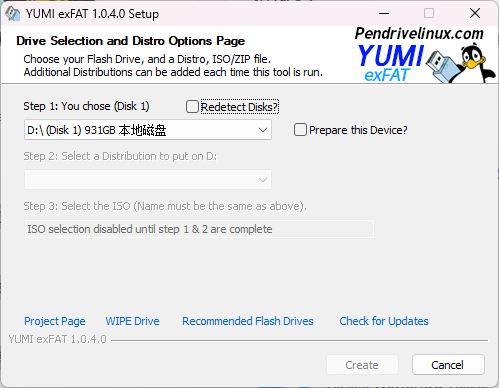The image size is (499, 388).
Task: Close the YUMI exFAT Setup window
Action: pyautogui.click(x=475, y=13)
